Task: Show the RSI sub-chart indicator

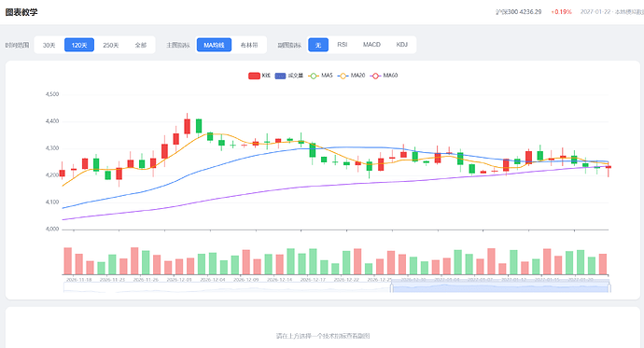Action: (343, 45)
